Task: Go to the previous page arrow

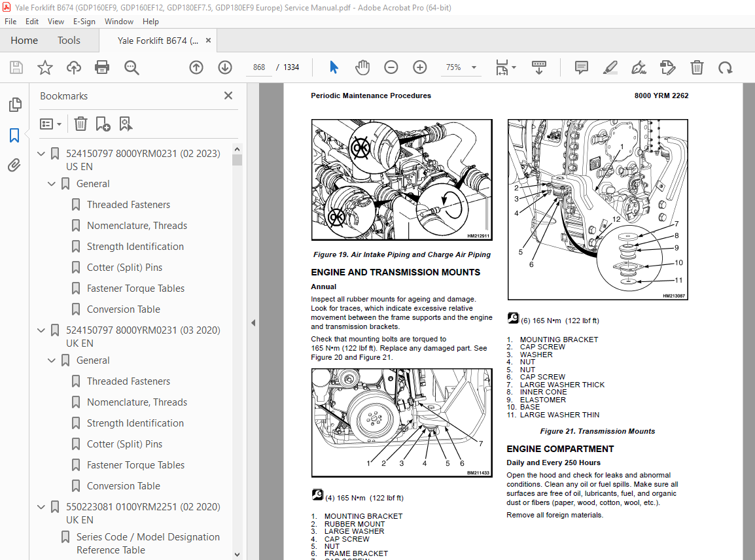Action: pos(196,67)
